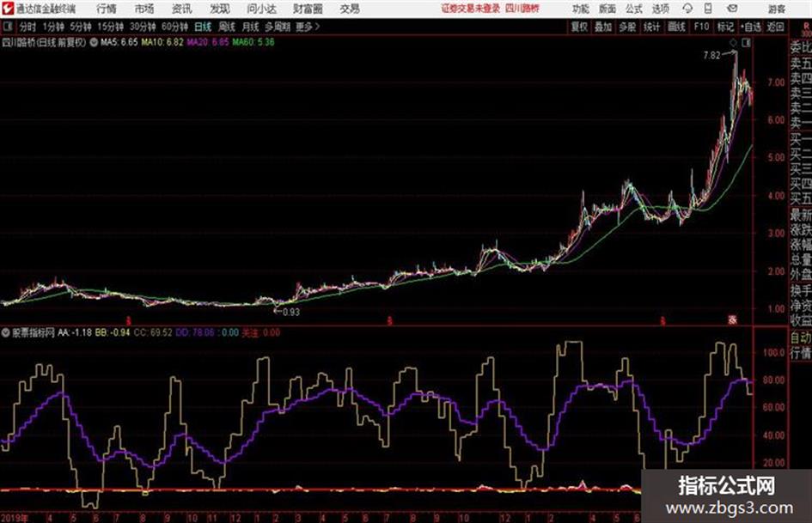Open the 行情 menu
The width and height of the screenshot is (812, 523).
tap(107, 9)
